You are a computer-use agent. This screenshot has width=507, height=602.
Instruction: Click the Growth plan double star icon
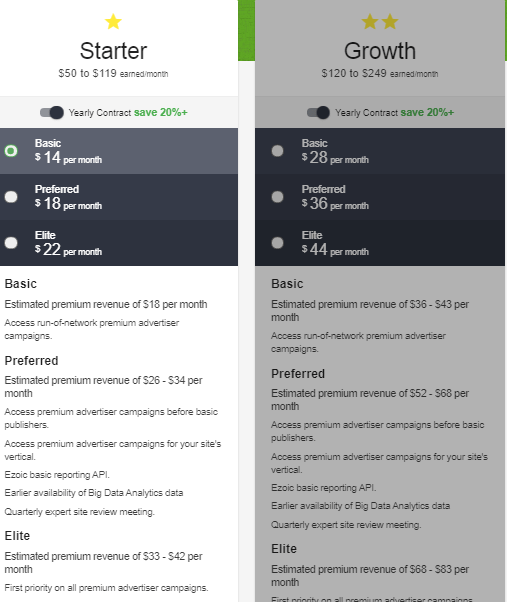(380, 22)
